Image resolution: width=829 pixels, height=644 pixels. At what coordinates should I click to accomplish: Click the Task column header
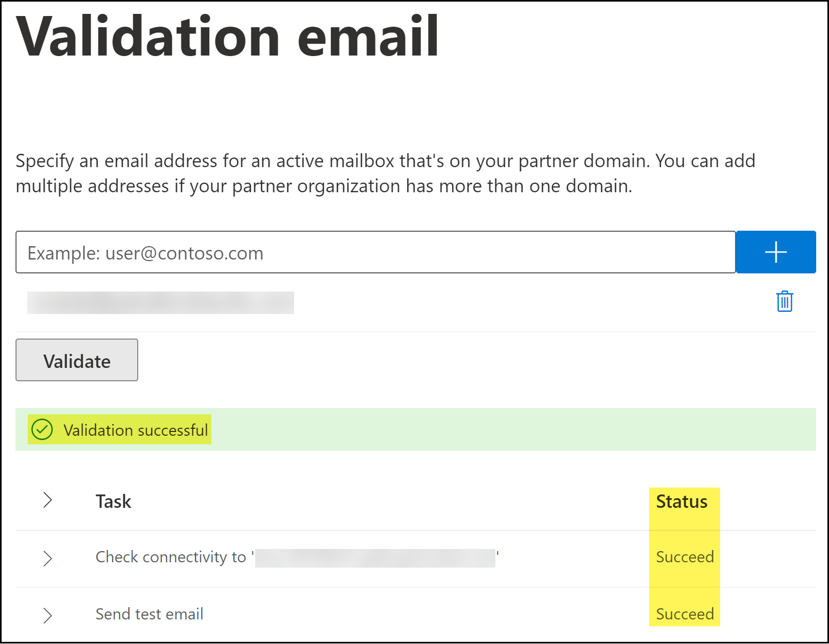[x=113, y=501]
